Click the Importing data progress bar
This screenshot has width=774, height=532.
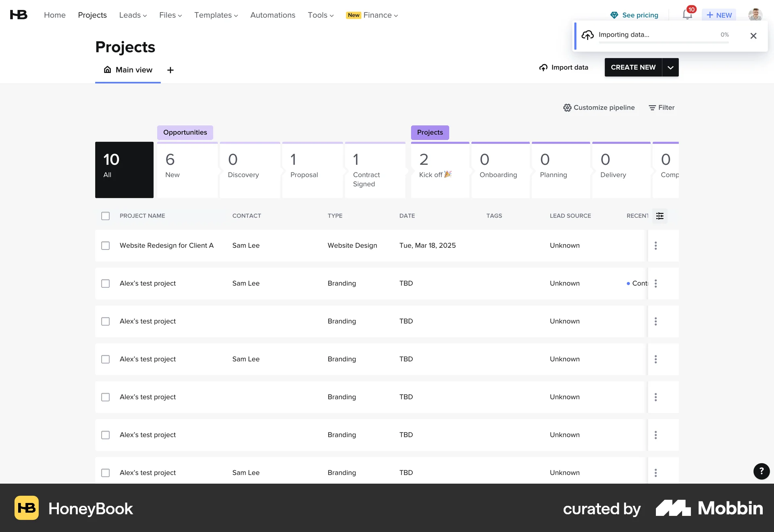664,42
